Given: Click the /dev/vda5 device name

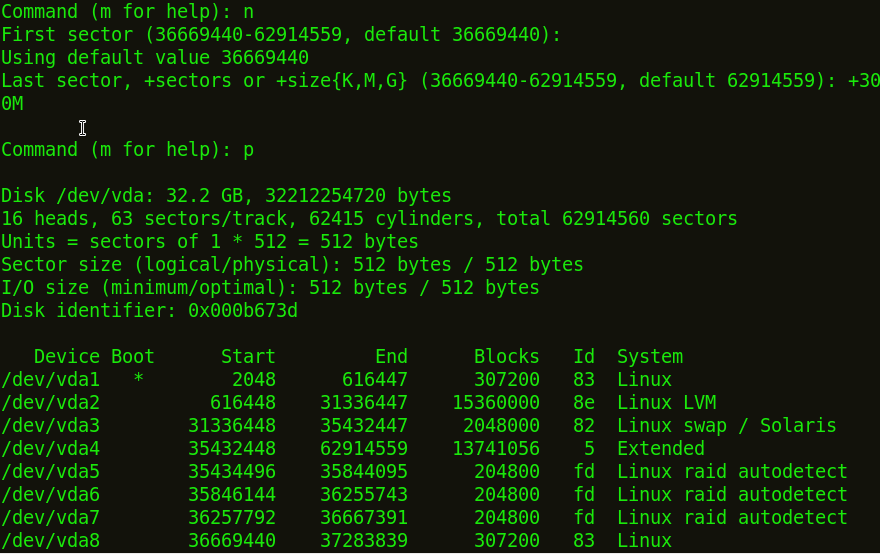Looking at the screenshot, I should [x=51, y=472].
